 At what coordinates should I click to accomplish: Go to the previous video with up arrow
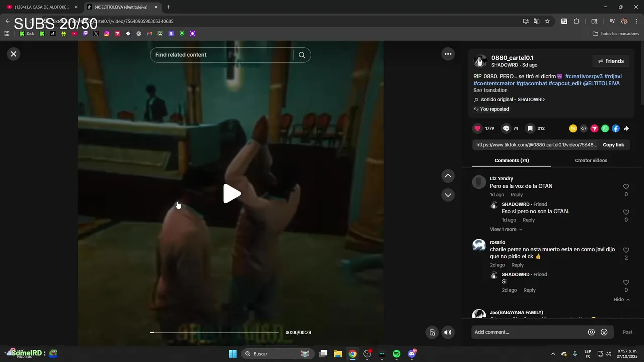(x=448, y=176)
